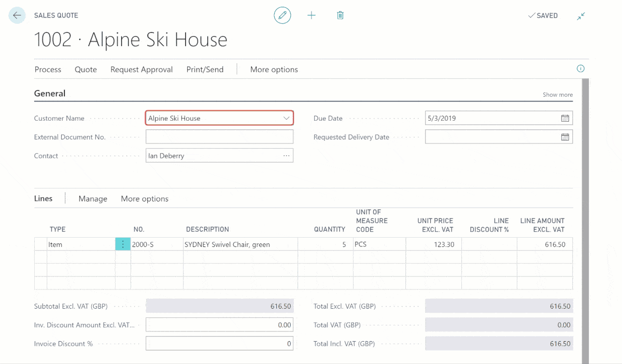This screenshot has height=364, width=622.
Task: Click the SAVED status indicator
Action: coord(543,16)
